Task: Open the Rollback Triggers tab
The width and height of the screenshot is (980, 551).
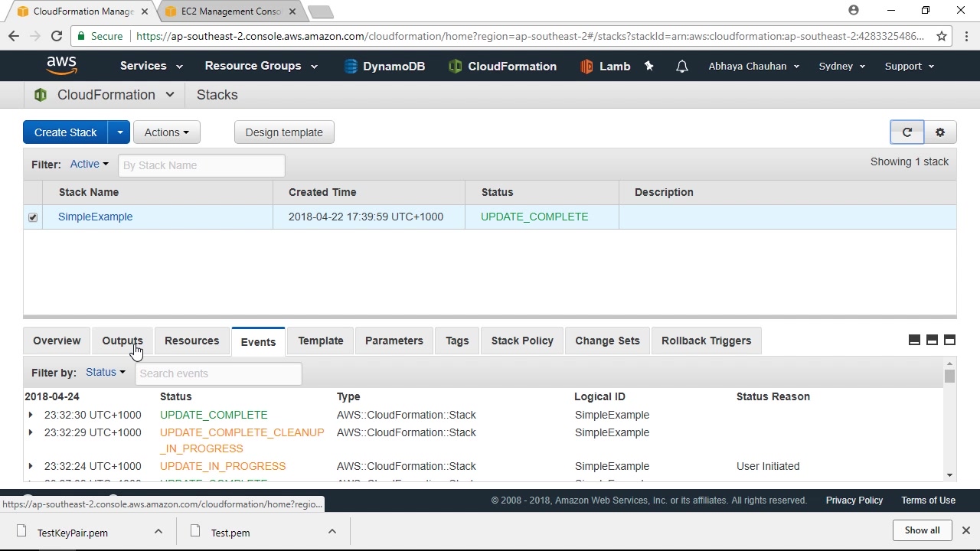Action: (706, 341)
